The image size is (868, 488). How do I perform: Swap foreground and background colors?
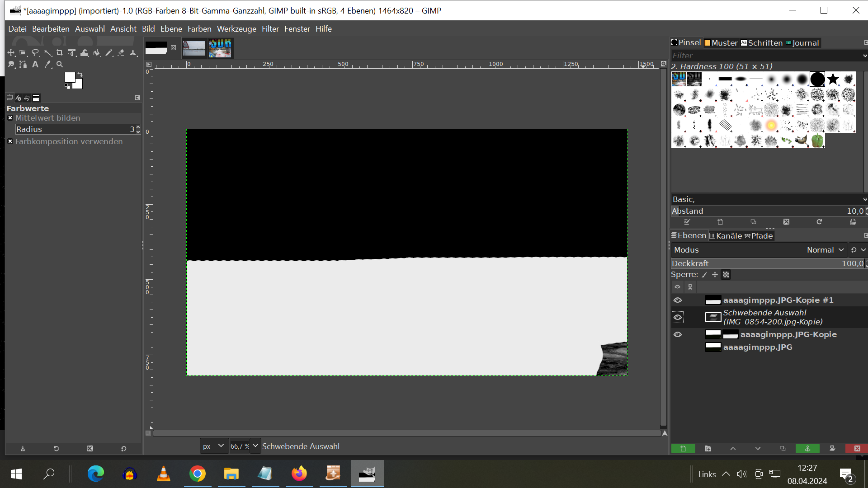point(80,74)
